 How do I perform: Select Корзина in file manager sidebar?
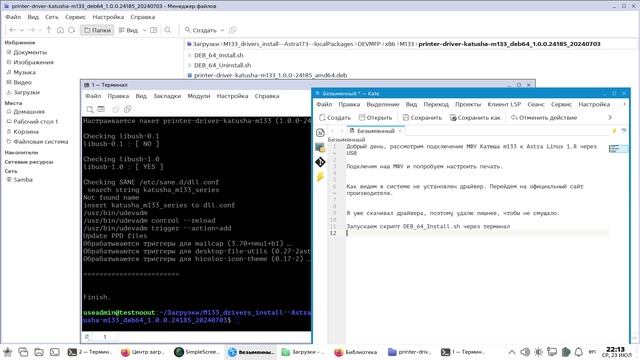[x=23, y=131]
